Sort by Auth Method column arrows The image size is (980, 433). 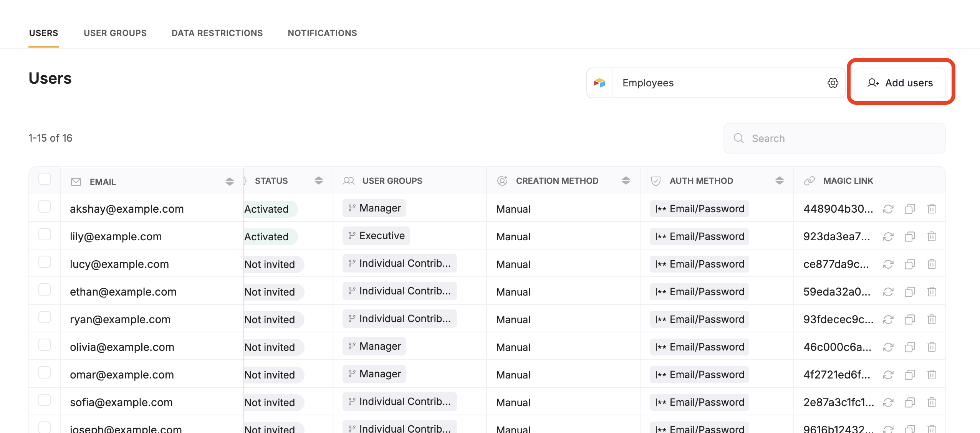pos(780,181)
